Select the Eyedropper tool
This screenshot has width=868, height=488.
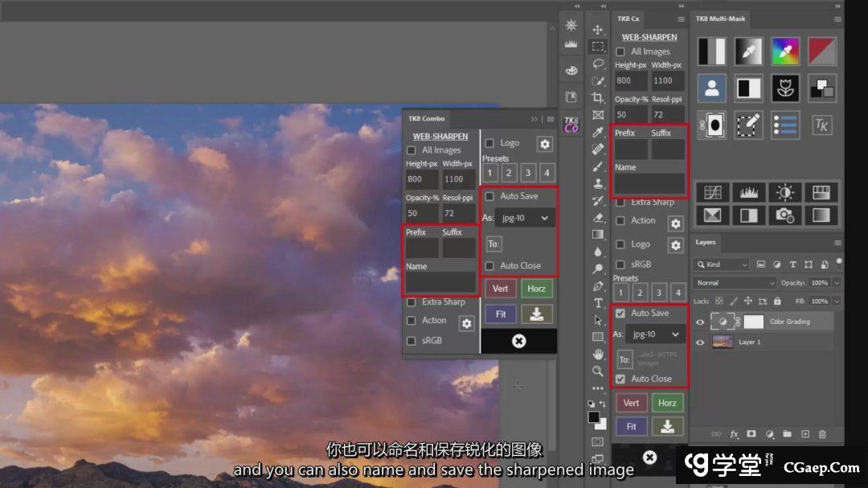pos(598,132)
